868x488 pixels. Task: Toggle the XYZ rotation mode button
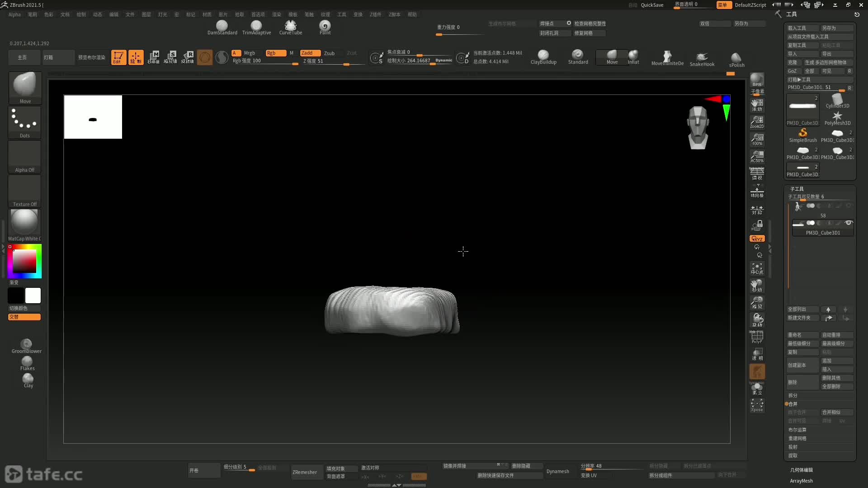click(757, 239)
